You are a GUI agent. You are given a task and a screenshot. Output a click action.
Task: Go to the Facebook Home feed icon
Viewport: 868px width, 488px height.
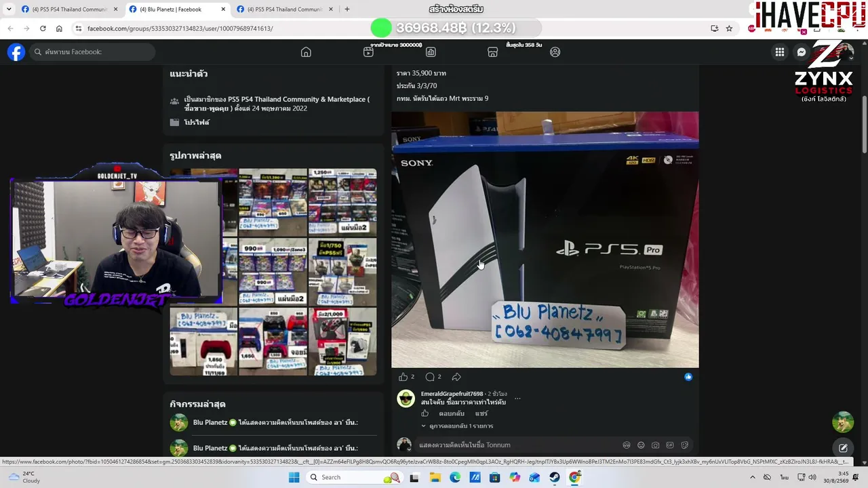point(306,52)
